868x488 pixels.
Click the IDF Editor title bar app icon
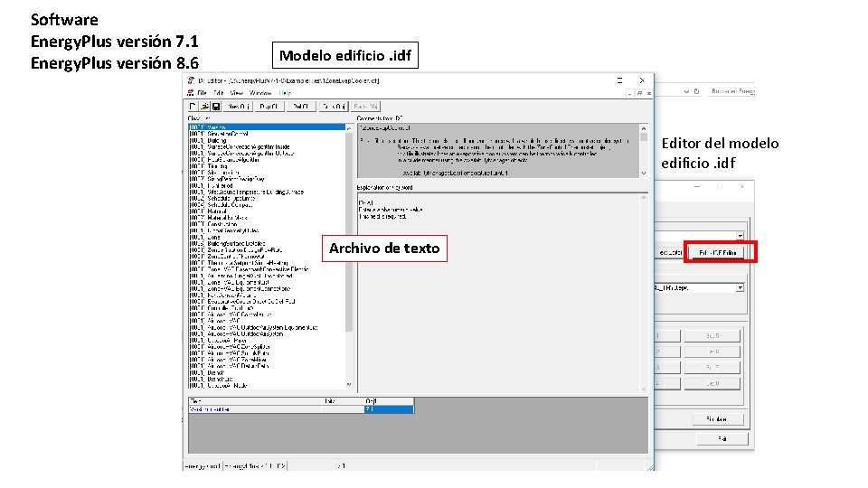pos(191,80)
